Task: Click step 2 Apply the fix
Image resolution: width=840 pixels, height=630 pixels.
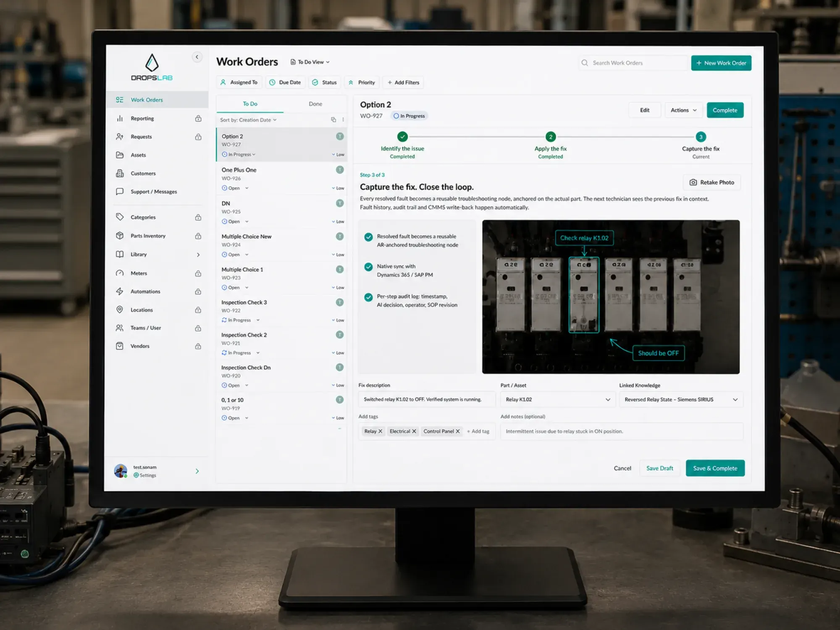Action: coord(551,146)
